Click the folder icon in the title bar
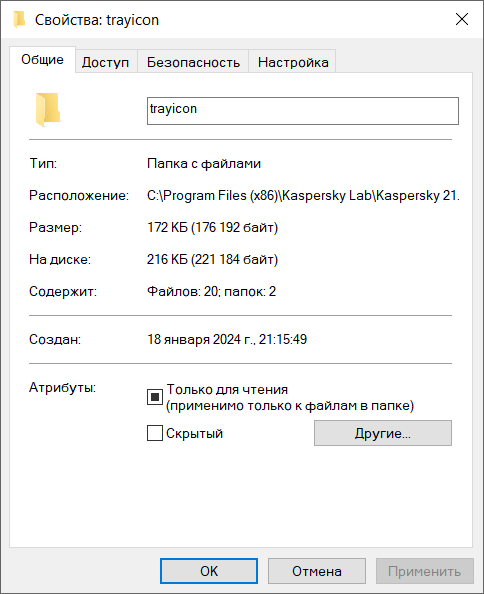This screenshot has width=484, height=594. (x=19, y=19)
